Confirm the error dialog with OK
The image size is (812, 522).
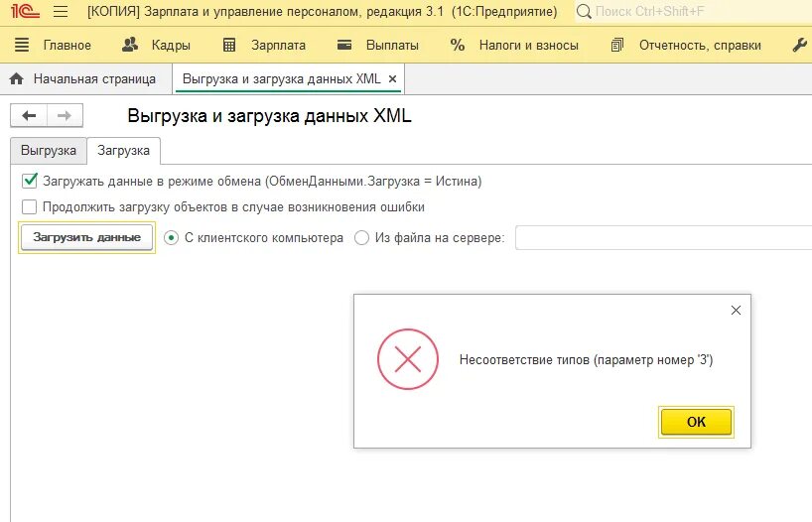[x=696, y=422]
